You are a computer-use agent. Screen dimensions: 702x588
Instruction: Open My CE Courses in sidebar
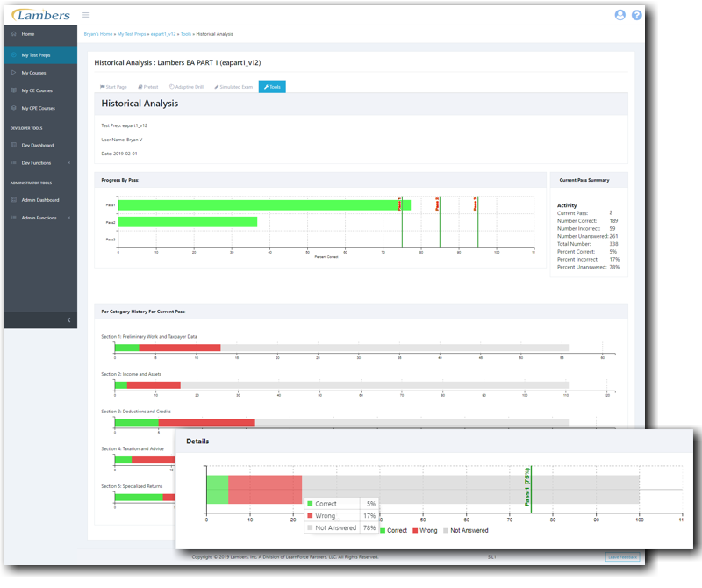37,90
